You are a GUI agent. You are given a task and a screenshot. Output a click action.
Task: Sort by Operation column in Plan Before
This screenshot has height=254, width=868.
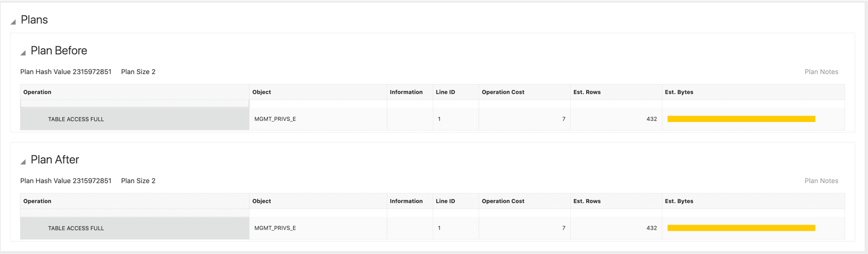click(37, 92)
